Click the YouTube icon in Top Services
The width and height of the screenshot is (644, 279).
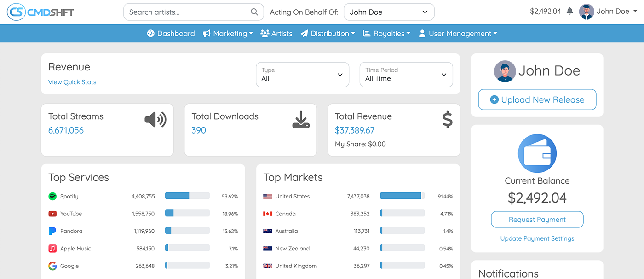coord(52,213)
